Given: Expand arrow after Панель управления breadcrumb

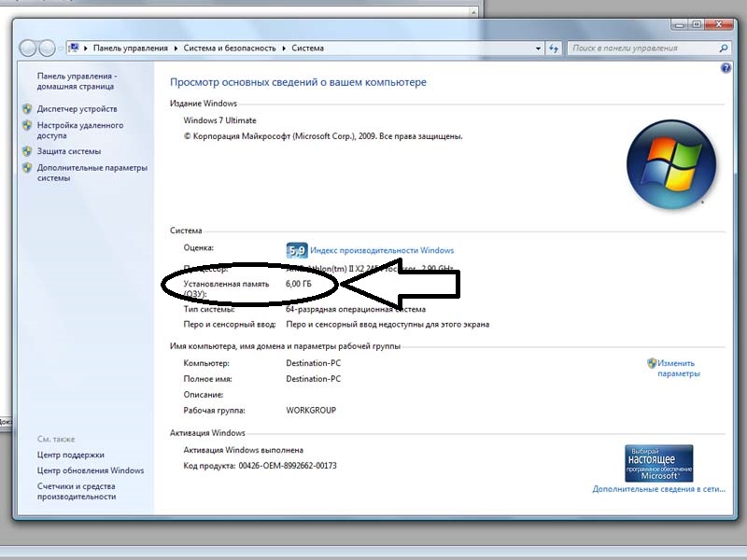Looking at the screenshot, I should 176,49.
